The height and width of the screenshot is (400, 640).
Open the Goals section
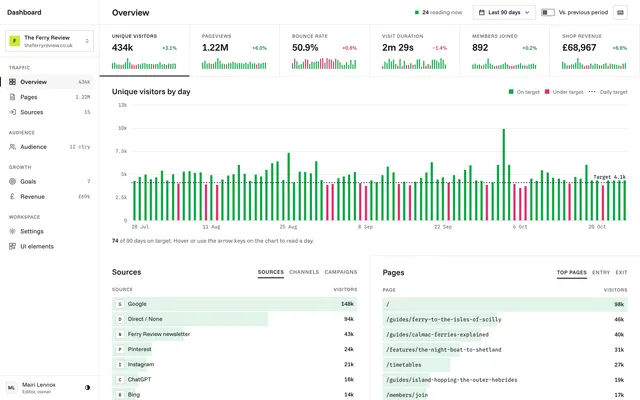point(49,182)
